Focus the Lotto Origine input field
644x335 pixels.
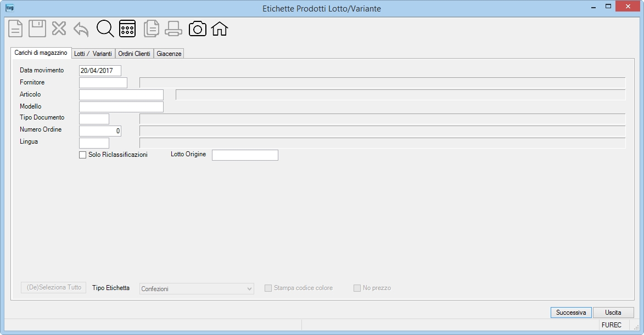click(x=245, y=155)
